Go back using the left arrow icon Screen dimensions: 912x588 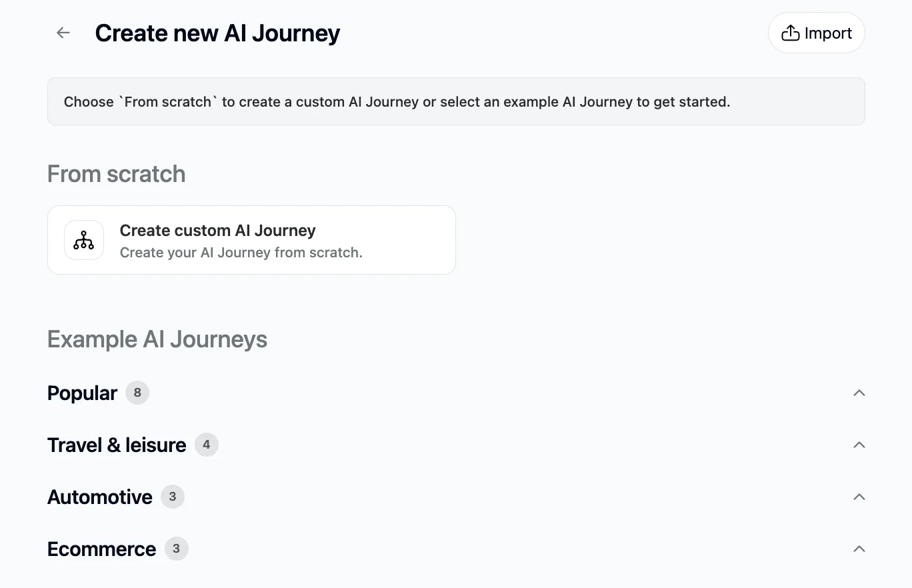tap(63, 33)
